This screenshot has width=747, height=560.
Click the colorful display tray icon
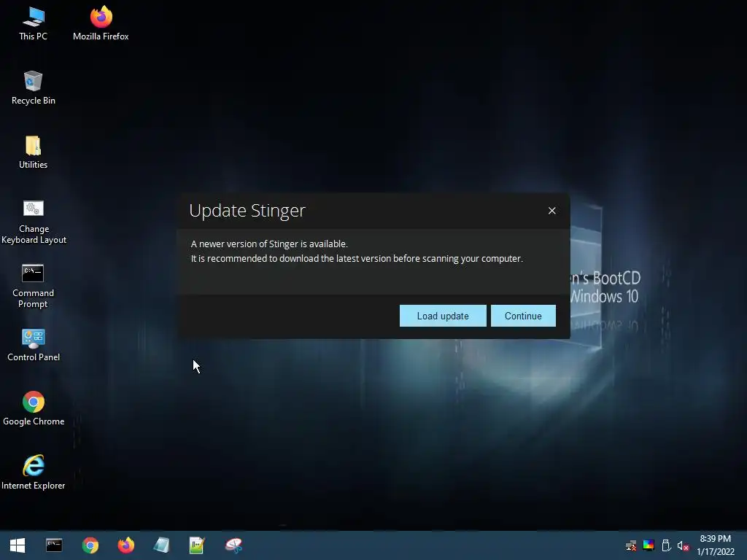(649, 545)
